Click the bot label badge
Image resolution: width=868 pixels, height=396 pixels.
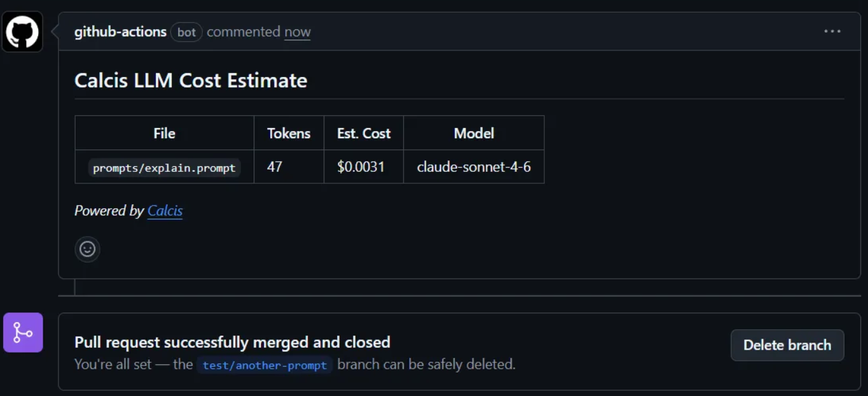[x=186, y=32]
